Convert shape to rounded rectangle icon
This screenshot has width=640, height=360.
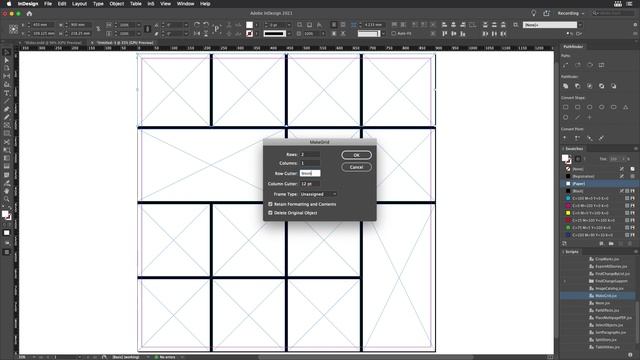click(578, 107)
